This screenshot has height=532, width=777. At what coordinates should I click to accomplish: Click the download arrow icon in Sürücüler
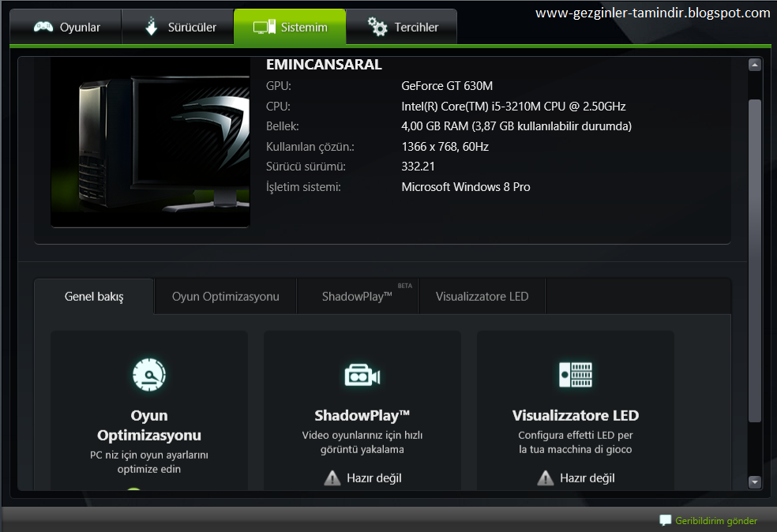tap(152, 26)
